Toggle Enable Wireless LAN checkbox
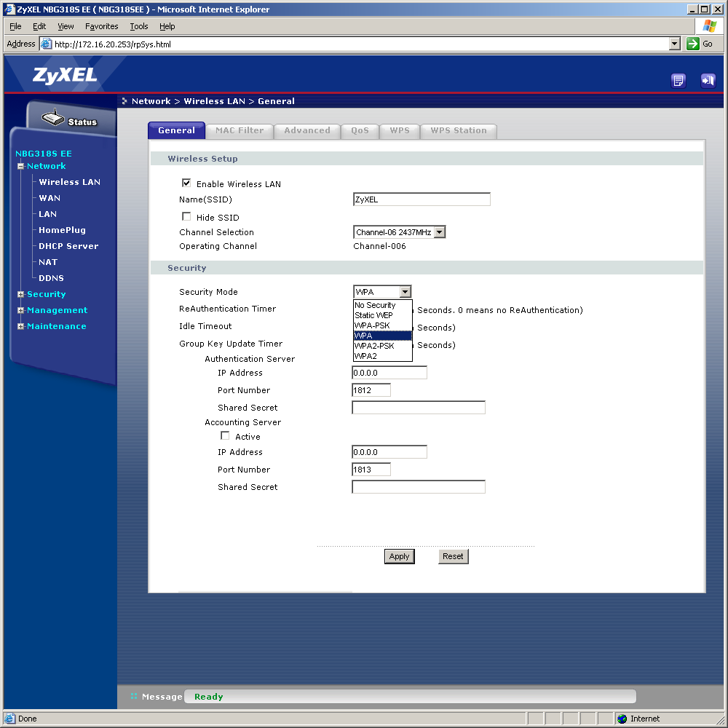 click(186, 183)
